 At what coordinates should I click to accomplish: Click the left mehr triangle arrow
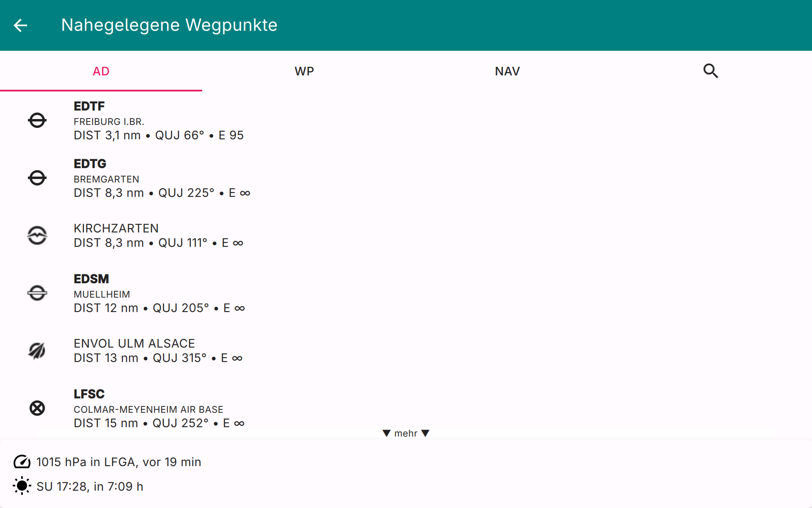386,433
